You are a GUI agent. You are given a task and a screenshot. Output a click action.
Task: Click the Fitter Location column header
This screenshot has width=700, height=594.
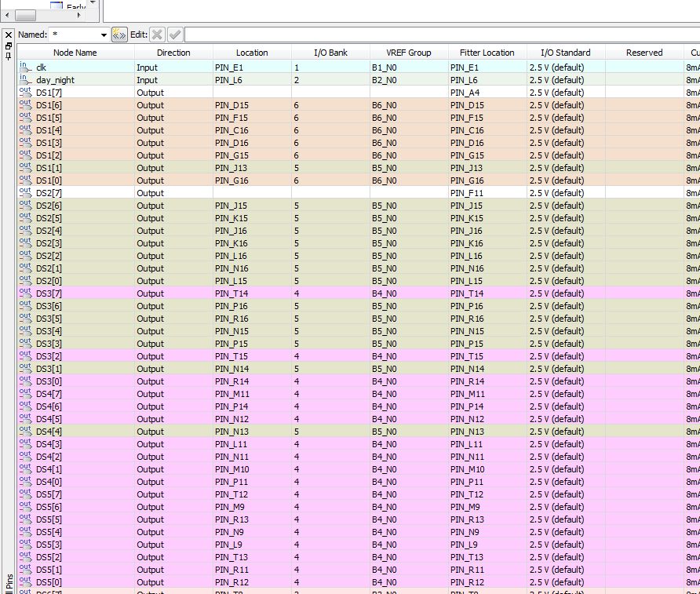tap(487, 53)
